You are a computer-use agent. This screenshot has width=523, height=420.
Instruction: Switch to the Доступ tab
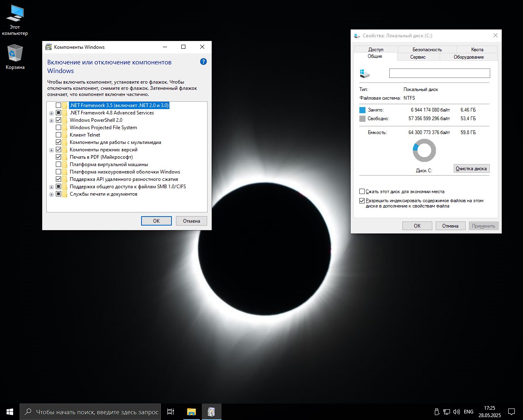coord(376,50)
